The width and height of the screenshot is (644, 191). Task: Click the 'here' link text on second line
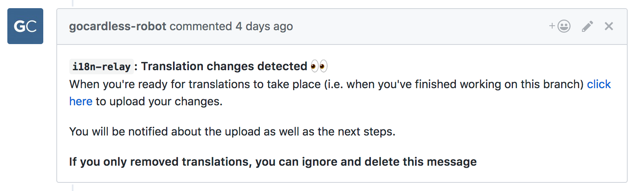tap(81, 101)
